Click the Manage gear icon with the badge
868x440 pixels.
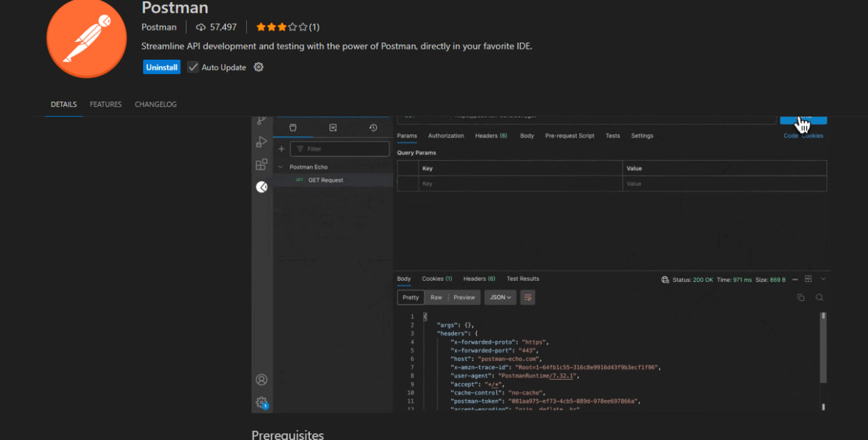click(x=262, y=402)
